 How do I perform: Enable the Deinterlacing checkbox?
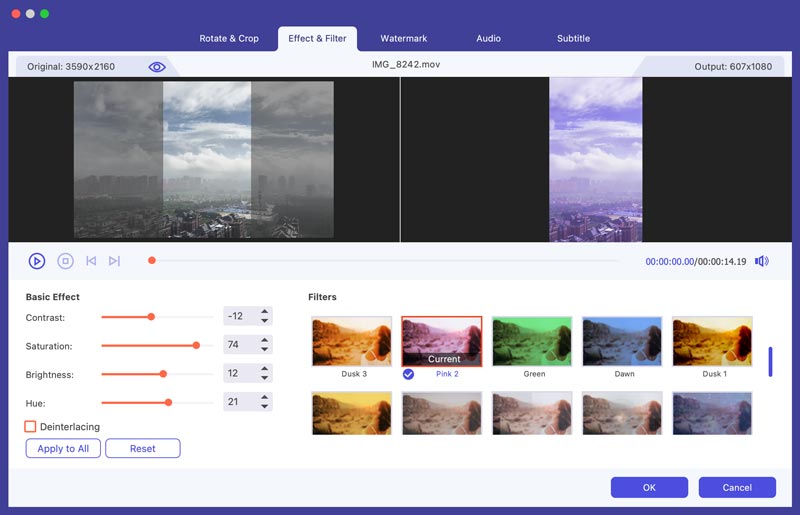click(31, 427)
